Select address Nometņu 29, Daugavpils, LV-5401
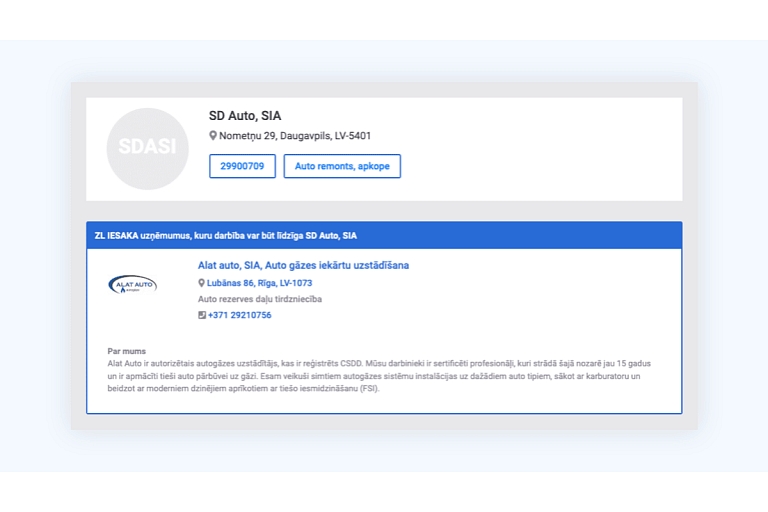The width and height of the screenshot is (768, 512). (x=295, y=136)
